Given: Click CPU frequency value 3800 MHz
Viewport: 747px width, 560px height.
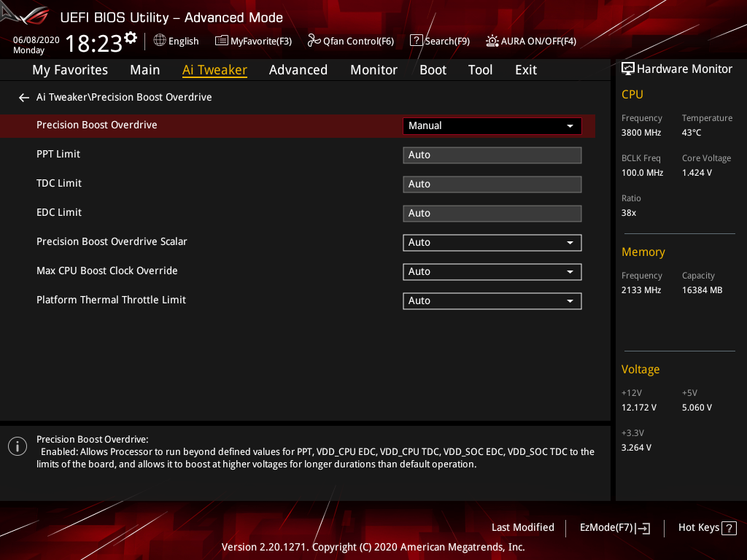Looking at the screenshot, I should pyautogui.click(x=640, y=133).
